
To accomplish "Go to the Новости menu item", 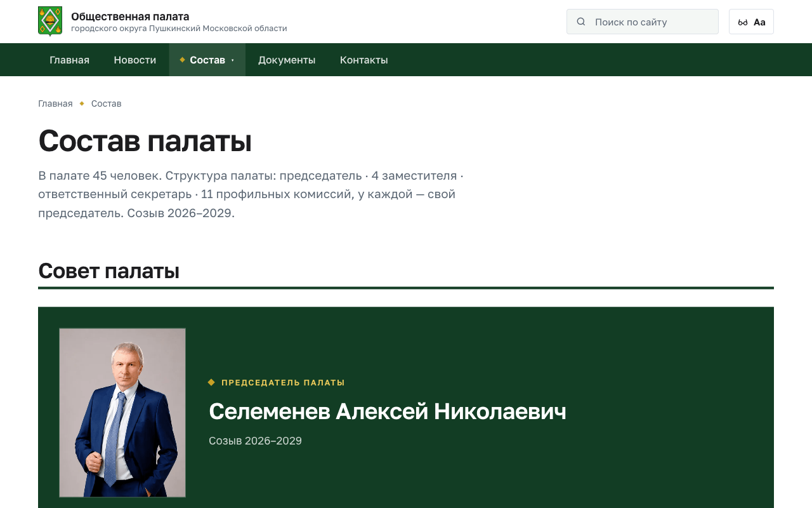I will tap(135, 60).
